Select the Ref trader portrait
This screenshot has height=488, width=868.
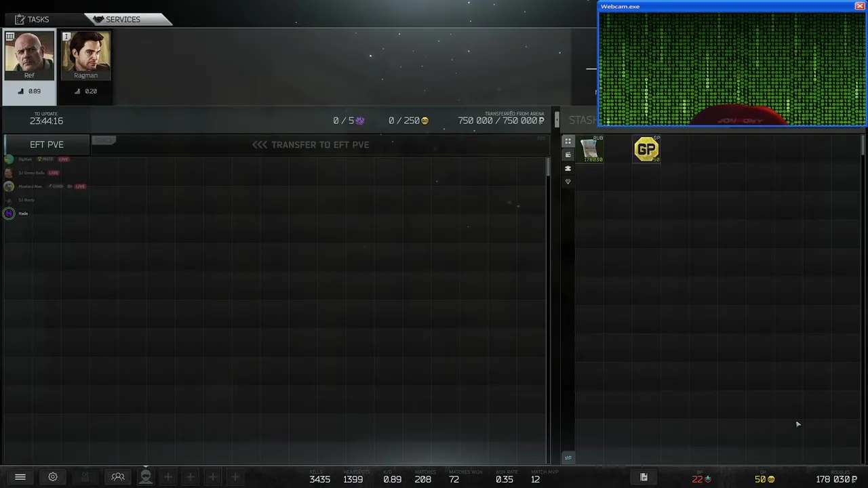point(29,56)
